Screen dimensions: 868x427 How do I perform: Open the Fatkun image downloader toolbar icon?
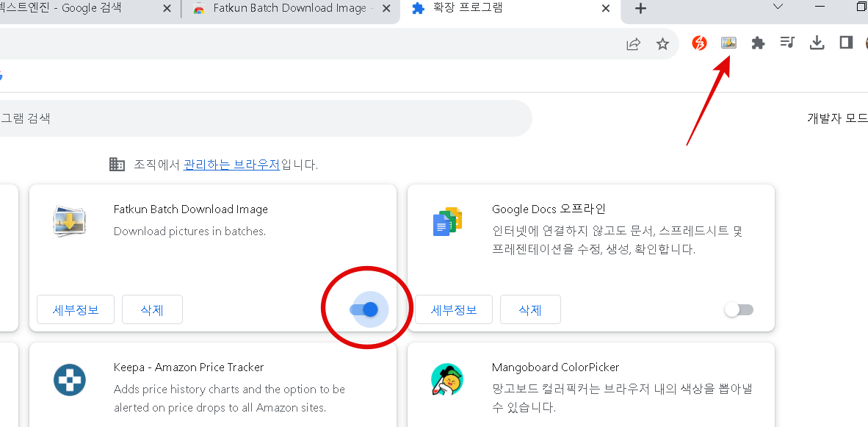click(728, 43)
